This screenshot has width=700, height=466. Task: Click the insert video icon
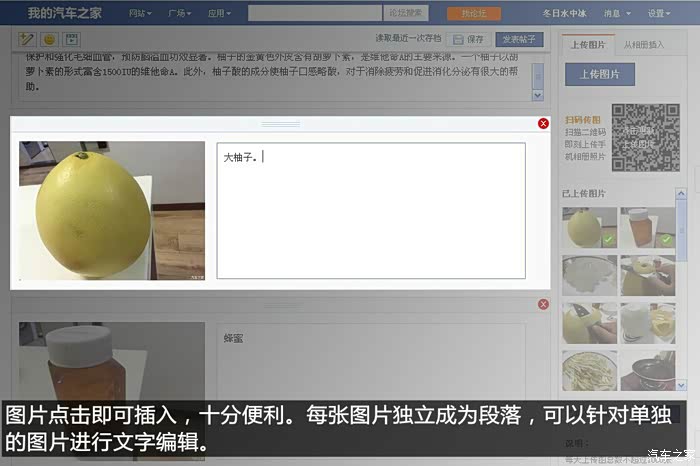coord(71,39)
